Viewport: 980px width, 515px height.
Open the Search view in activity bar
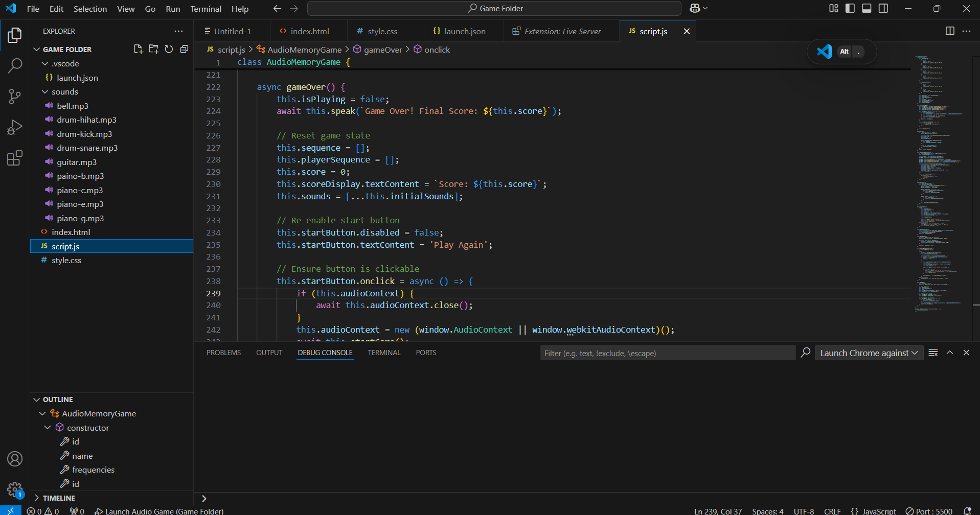tap(15, 65)
